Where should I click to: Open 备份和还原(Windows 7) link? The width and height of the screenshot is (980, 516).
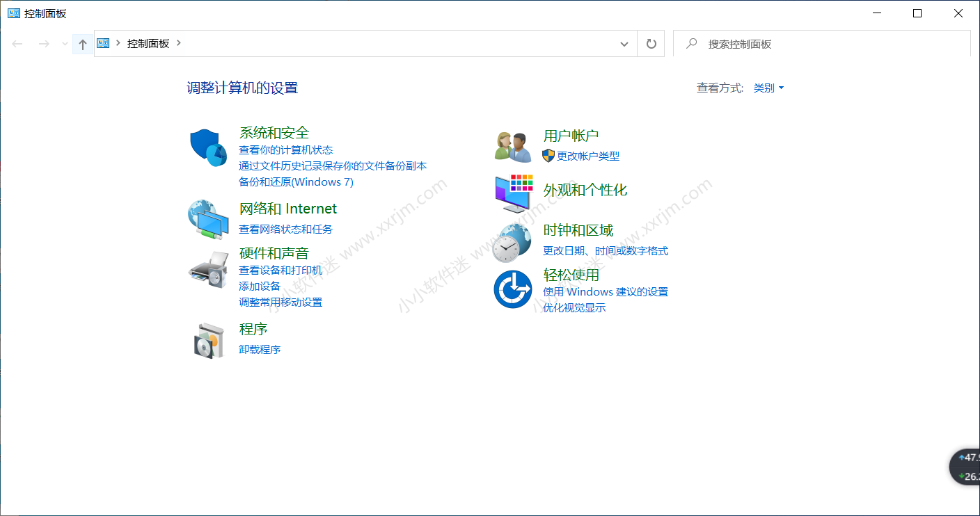click(296, 182)
